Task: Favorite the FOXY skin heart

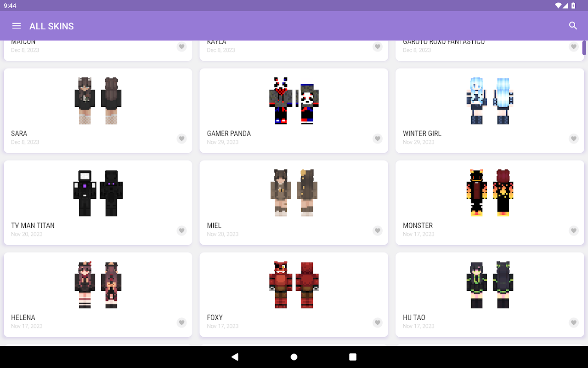Action: 378,322
